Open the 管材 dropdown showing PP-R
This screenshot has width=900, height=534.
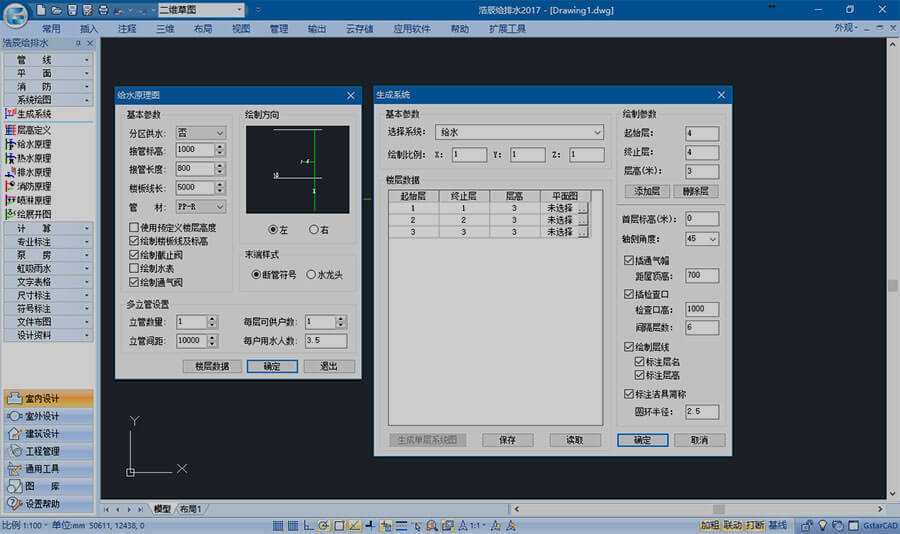click(x=200, y=206)
